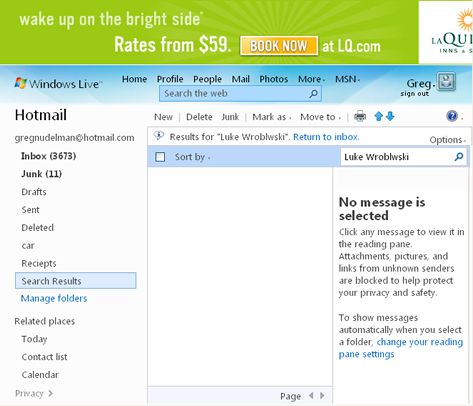
Task: Click the Junk toolbar button
Action: tap(230, 117)
